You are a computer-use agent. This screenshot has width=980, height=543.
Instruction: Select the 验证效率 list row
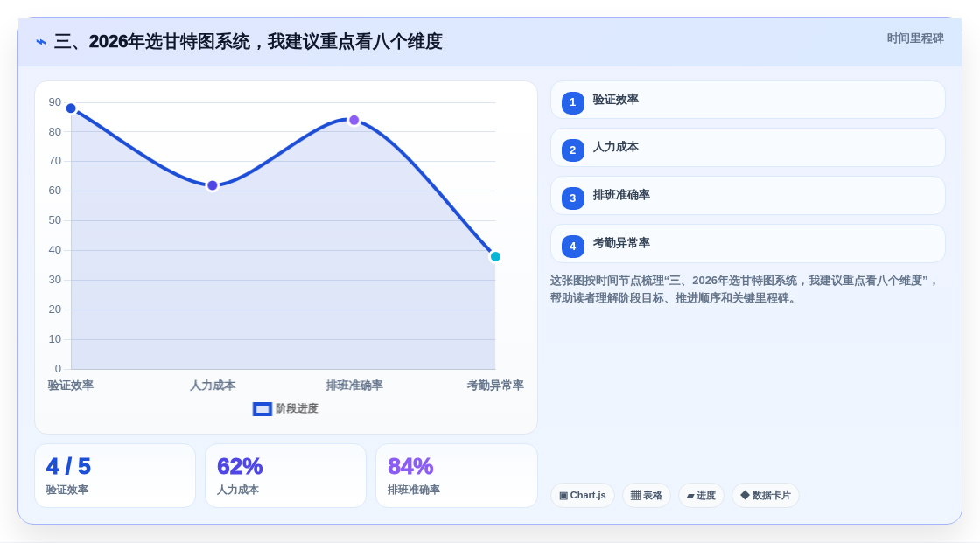[x=747, y=100]
